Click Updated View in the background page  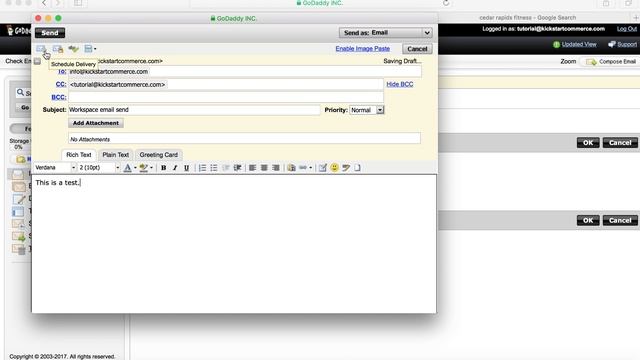579,44
